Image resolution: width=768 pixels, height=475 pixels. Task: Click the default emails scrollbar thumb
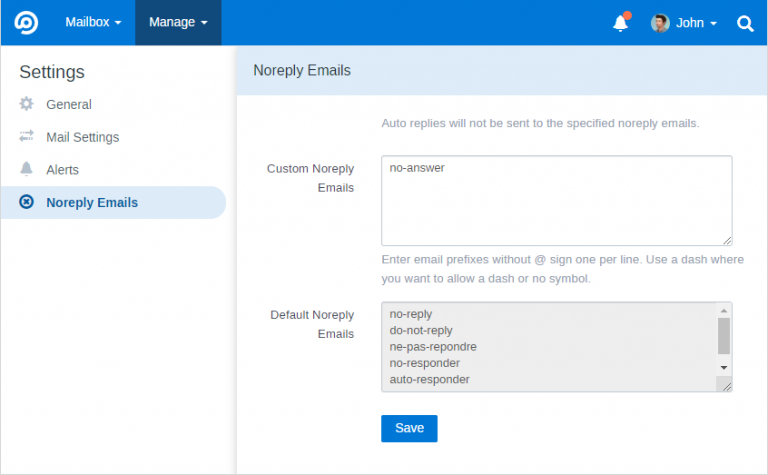point(723,336)
